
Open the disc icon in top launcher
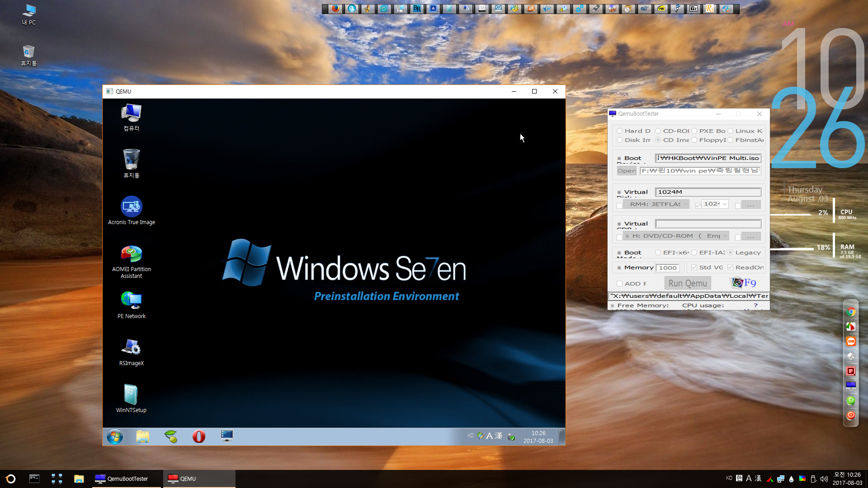coord(612,9)
